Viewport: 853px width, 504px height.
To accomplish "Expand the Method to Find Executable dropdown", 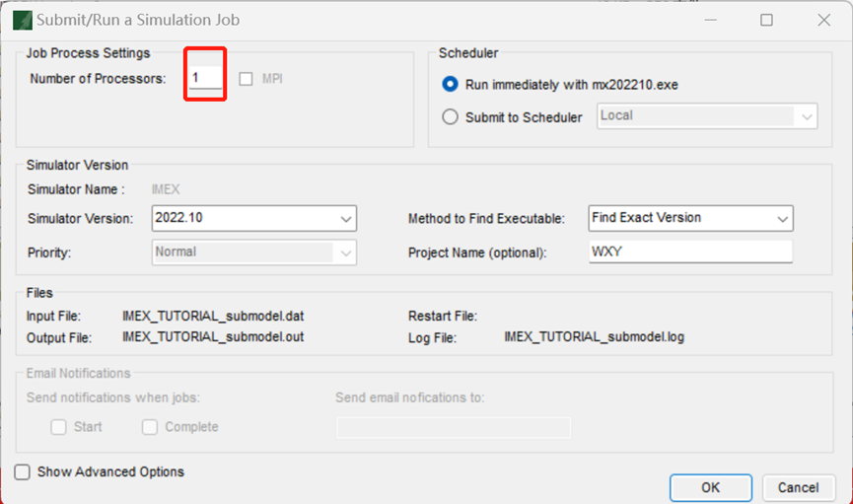I will pos(690,218).
